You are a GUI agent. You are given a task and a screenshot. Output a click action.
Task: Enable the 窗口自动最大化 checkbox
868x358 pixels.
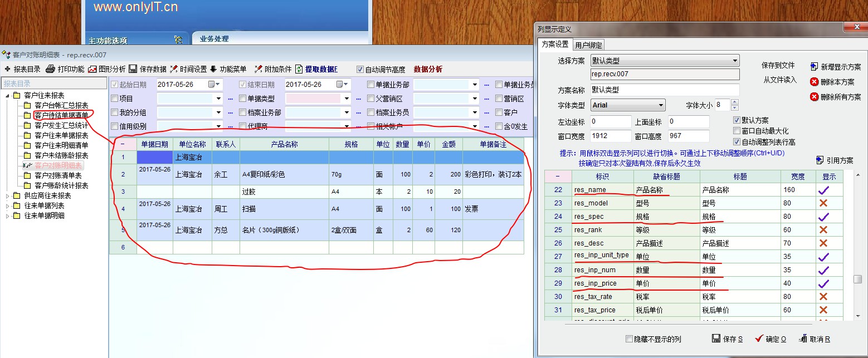pos(737,131)
